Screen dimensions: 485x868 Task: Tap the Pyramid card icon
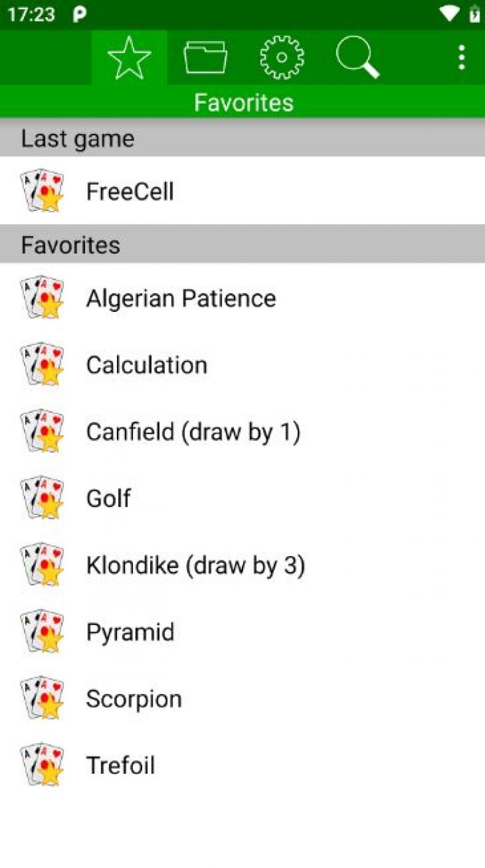[x=42, y=632]
